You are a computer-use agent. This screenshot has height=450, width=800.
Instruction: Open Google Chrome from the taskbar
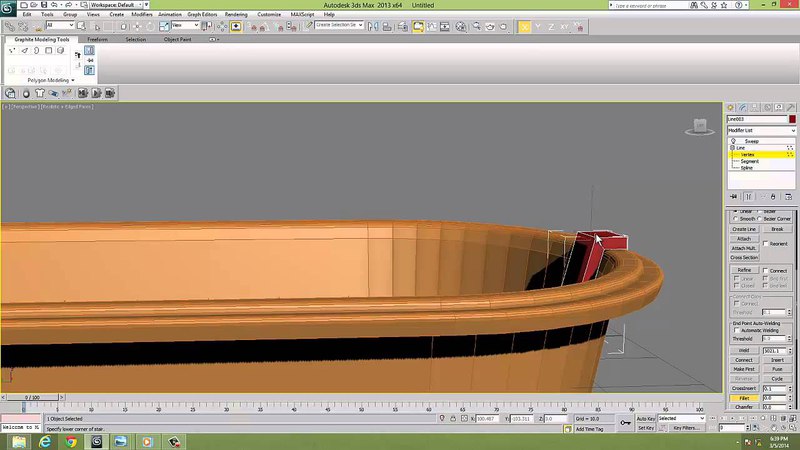(71, 440)
